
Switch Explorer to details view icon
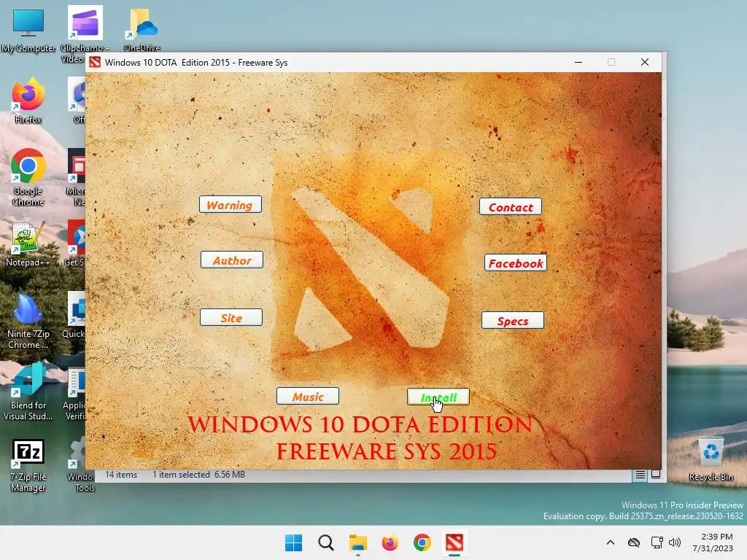point(640,475)
